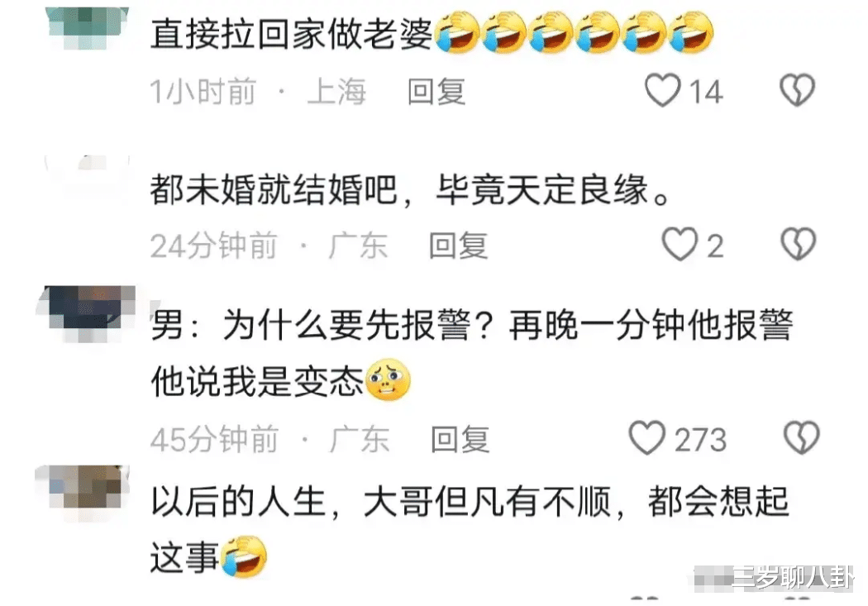Image resolution: width=868 pixels, height=606 pixels.
Task: Reply to the Shanghai comment from 1小时前
Action: (x=436, y=91)
